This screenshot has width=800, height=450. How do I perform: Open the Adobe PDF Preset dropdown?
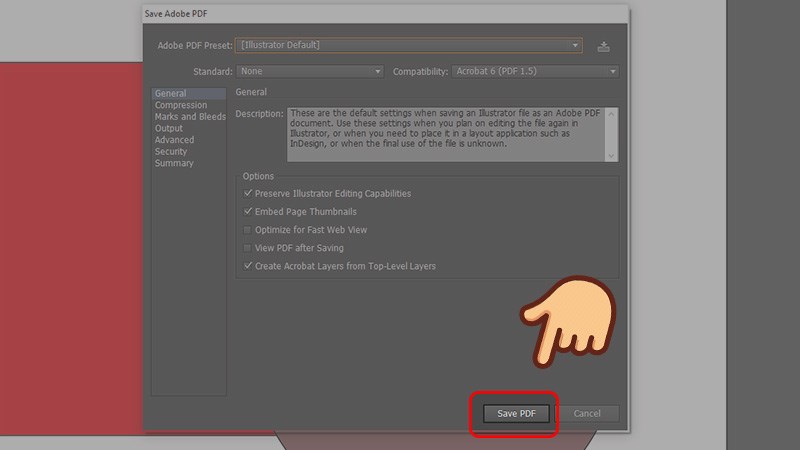coord(408,45)
